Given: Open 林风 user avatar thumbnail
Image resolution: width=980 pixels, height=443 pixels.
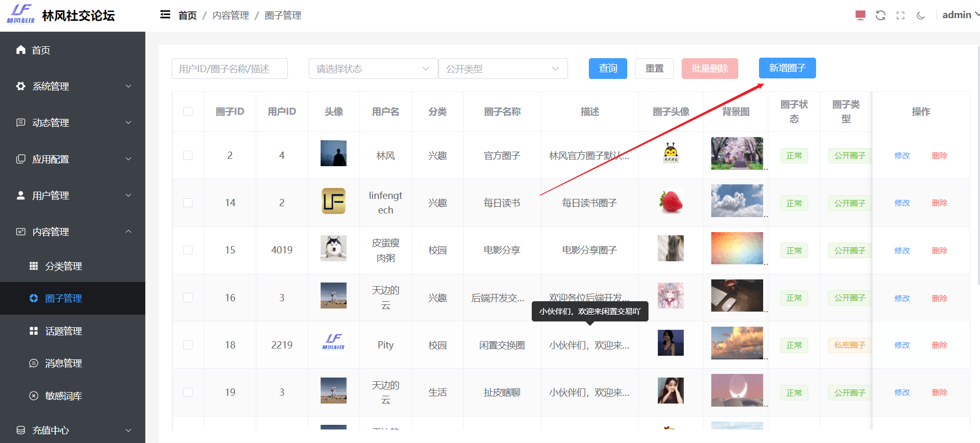Looking at the screenshot, I should coord(334,153).
